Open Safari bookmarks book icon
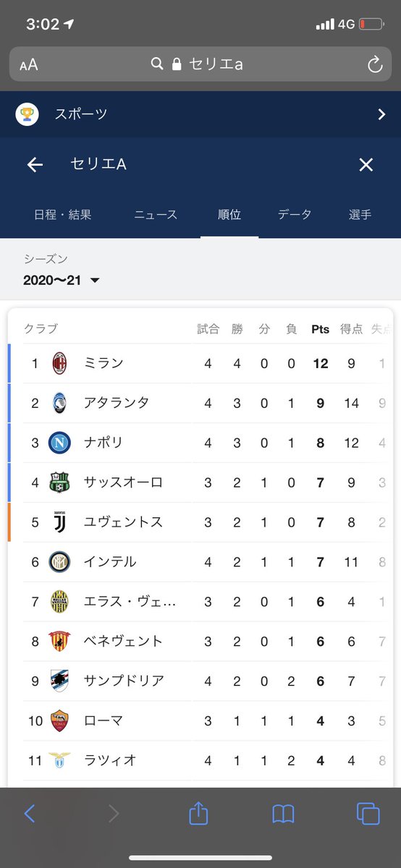Image resolution: width=401 pixels, height=868 pixels. 283,814
